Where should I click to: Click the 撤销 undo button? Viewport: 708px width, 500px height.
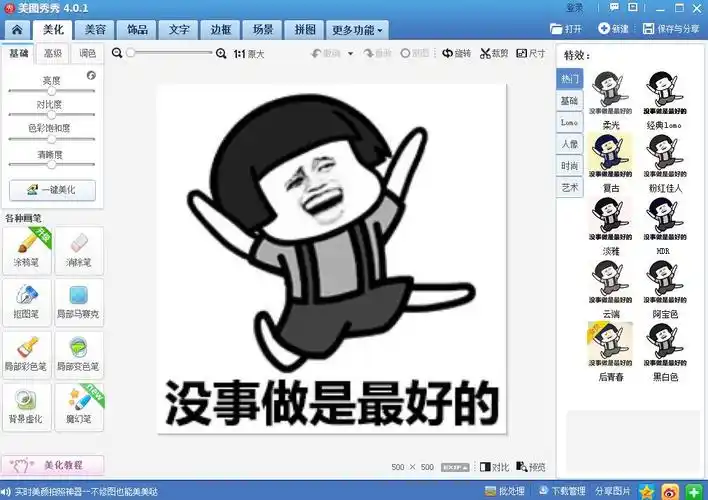(x=326, y=53)
